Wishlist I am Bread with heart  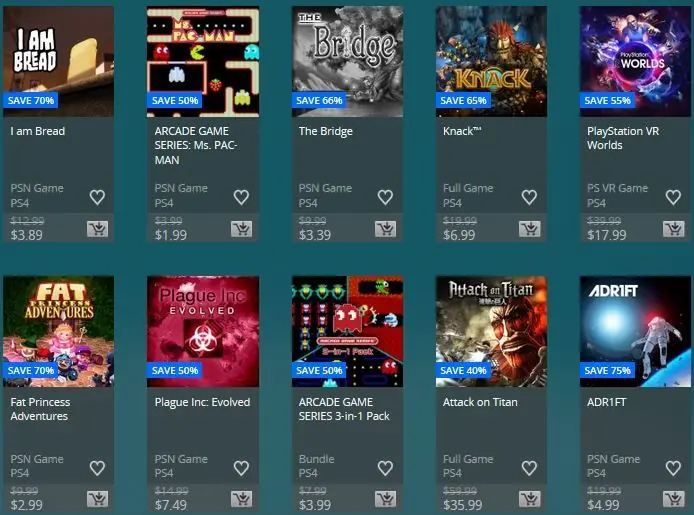97,197
